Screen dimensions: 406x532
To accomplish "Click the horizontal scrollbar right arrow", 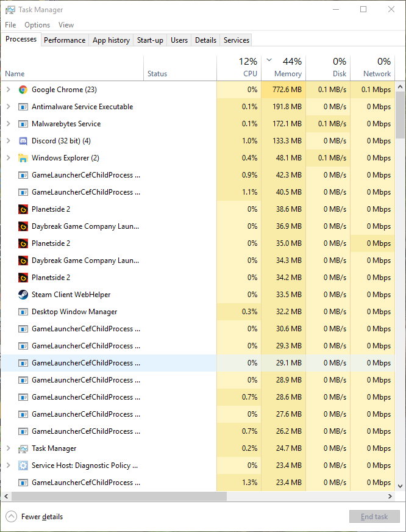I will pyautogui.click(x=390, y=496).
